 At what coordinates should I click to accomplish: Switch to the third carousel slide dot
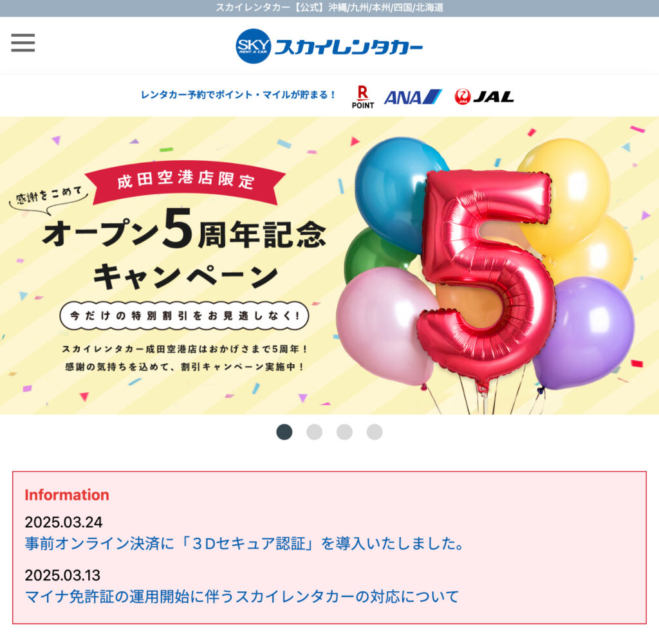(x=345, y=432)
